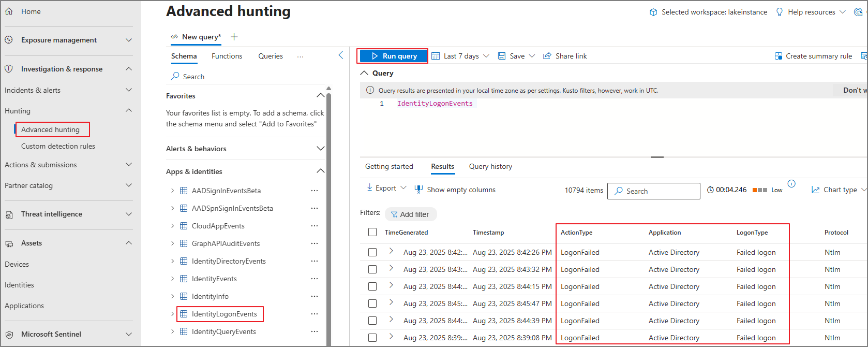Viewport: 868px width, 347px height.
Task: Check the row with timestamp 8:42:26 PM
Action: pyautogui.click(x=372, y=252)
